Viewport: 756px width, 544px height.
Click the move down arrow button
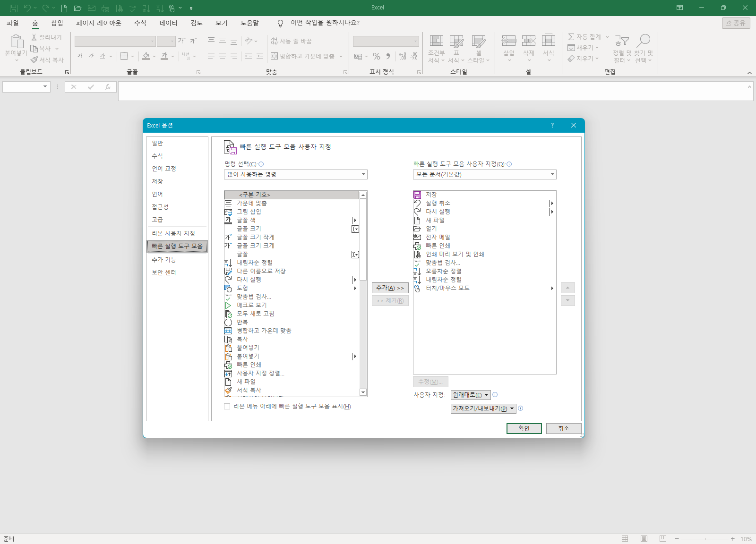[567, 300]
